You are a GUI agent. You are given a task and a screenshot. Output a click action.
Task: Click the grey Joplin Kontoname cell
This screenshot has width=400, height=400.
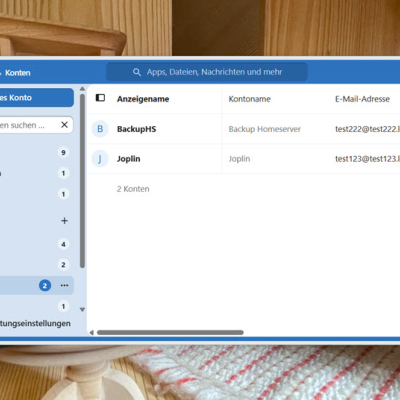239,159
